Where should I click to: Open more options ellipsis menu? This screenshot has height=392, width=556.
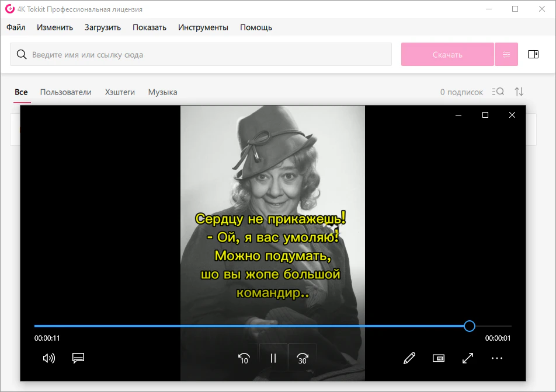tap(497, 358)
